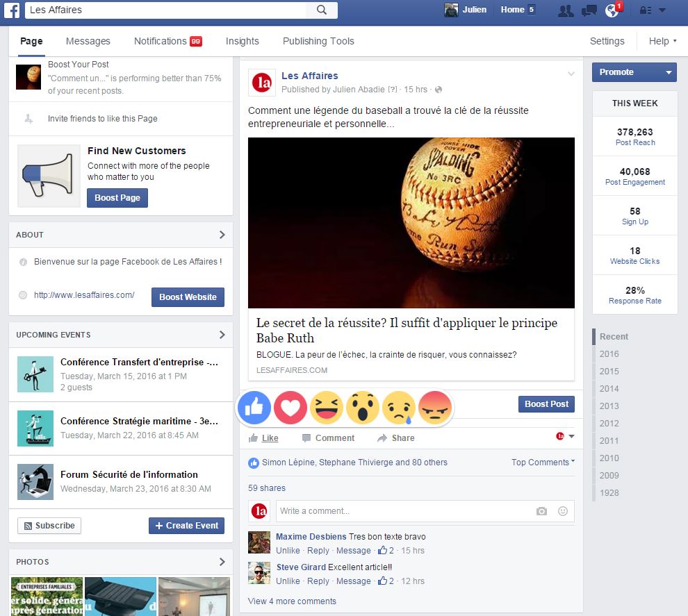Open the Publishing Tools tab
Viewport: 688px width, 616px height.
coord(318,41)
